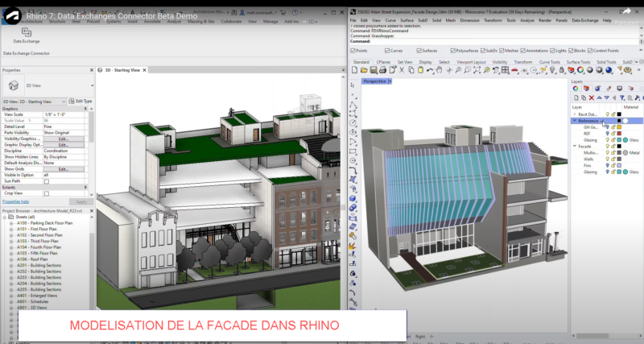Toggle the Points selection filter checkbox
The width and height of the screenshot is (644, 344).
click(x=353, y=50)
